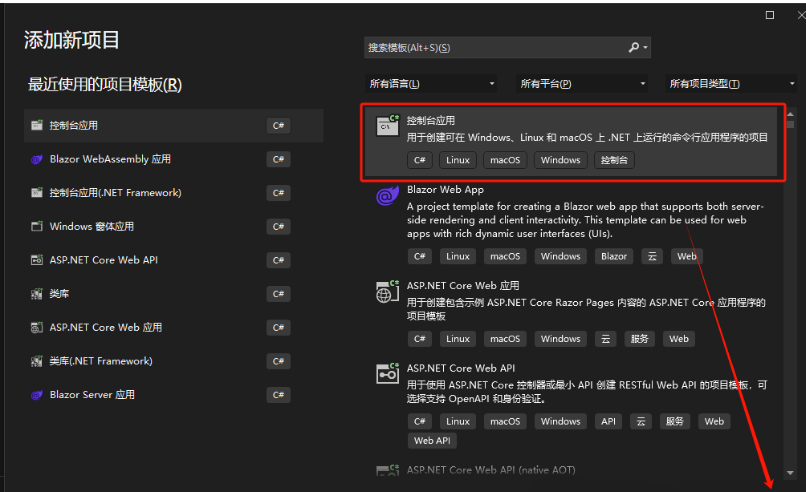The height and width of the screenshot is (492, 806).
Task: Click the ASP.NET Core Web API recent icon
Action: pyautogui.click(x=36, y=260)
